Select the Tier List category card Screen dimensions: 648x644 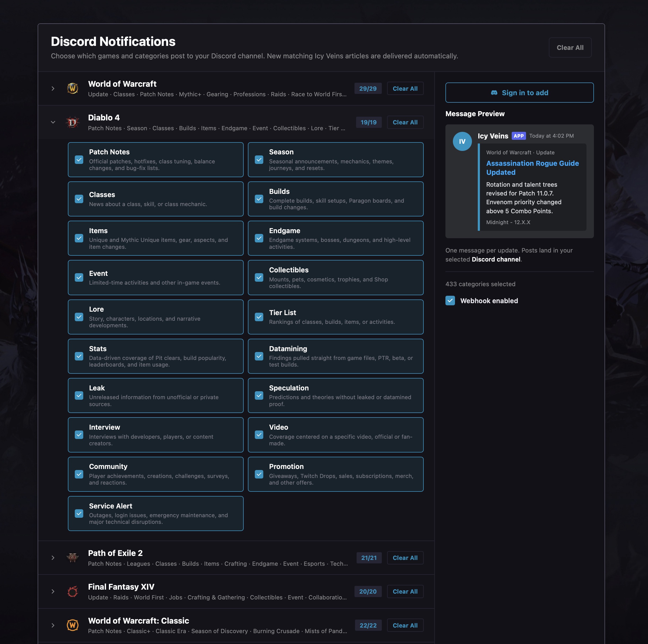click(335, 317)
